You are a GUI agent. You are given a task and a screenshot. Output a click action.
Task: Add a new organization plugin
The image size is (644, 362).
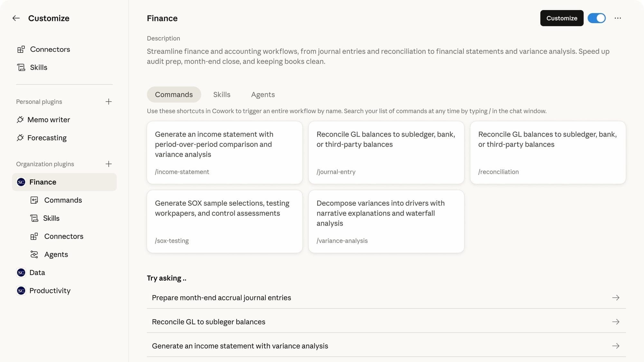pos(109,164)
